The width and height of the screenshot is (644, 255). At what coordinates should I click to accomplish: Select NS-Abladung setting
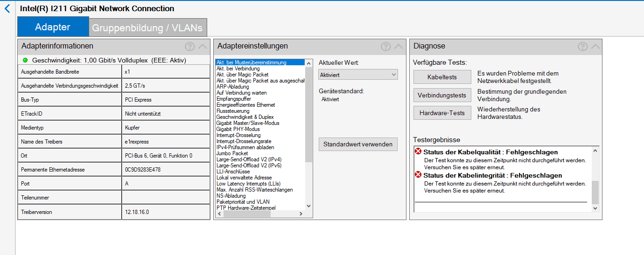(x=260, y=196)
